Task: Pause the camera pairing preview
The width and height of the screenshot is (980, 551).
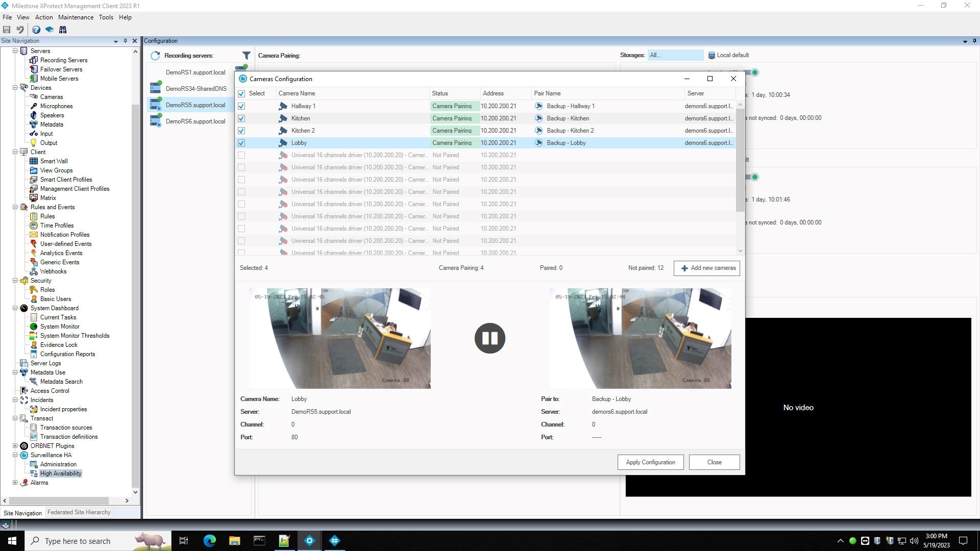Action: click(489, 338)
